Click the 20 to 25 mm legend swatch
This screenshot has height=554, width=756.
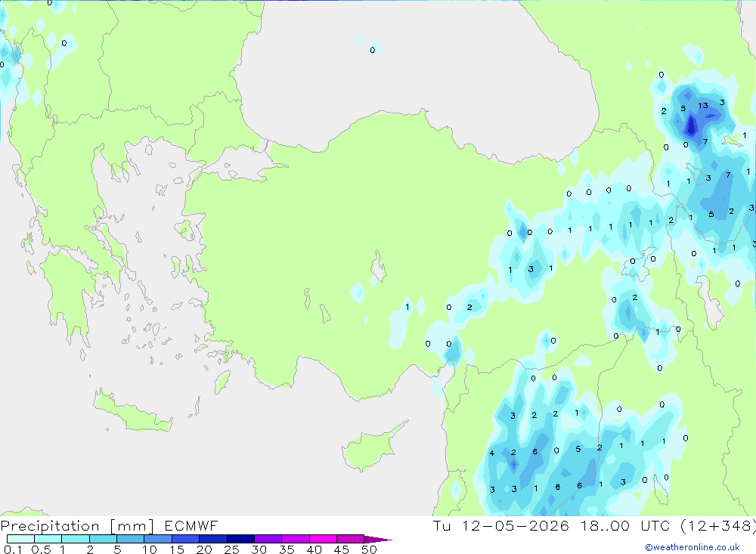click(x=213, y=539)
